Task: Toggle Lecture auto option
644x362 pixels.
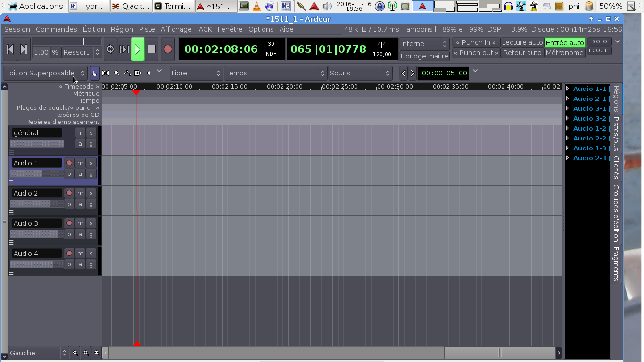Action: coord(522,43)
